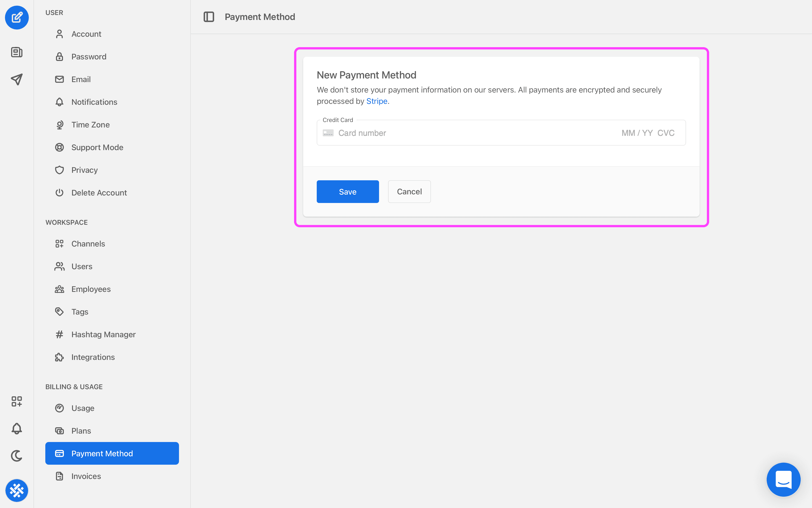Open the Stripe link
This screenshot has height=508, width=812.
[377, 101]
